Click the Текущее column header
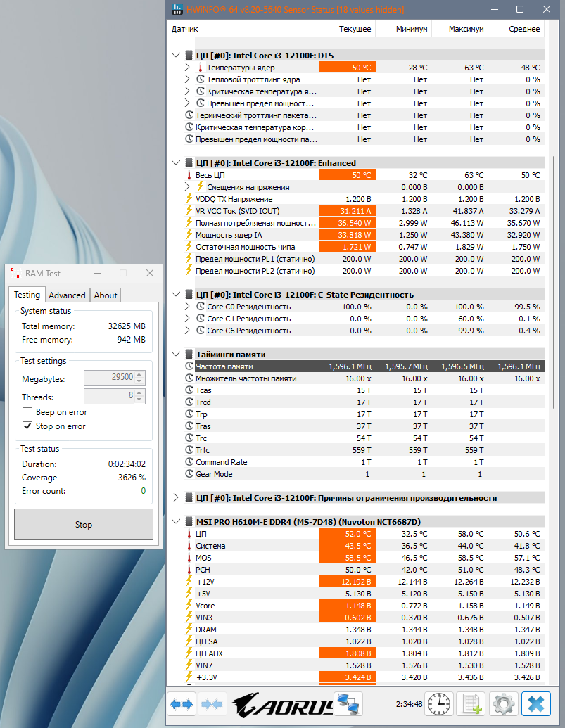 coord(348,29)
